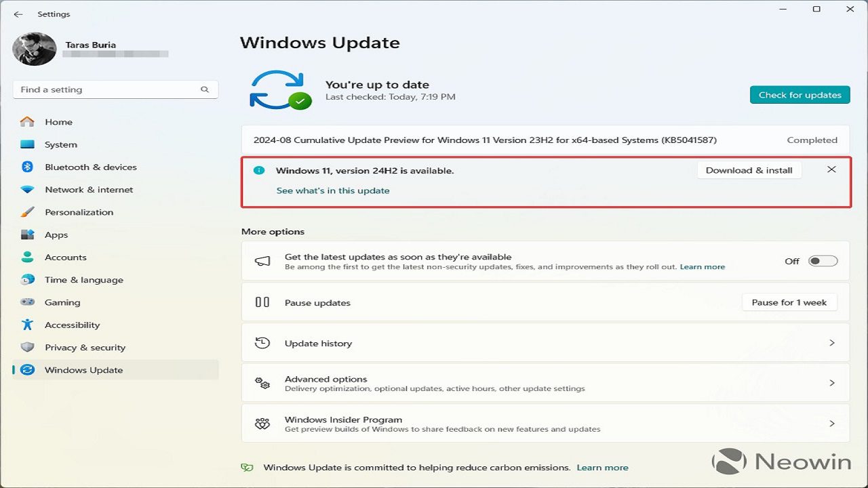Click the Windows Update sync icon in sidebar
The image size is (868, 488).
(x=27, y=370)
